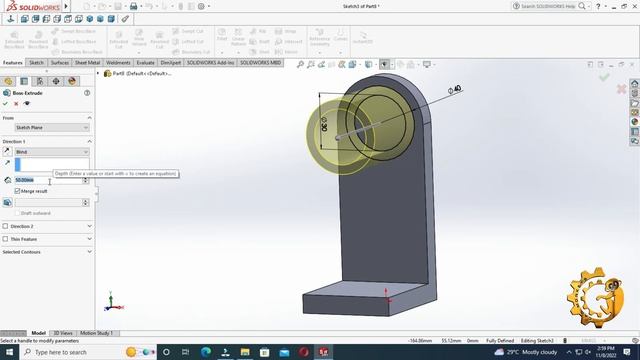640x360 pixels.
Task: Click Zoom to Area icon
Action: [x=311, y=64]
